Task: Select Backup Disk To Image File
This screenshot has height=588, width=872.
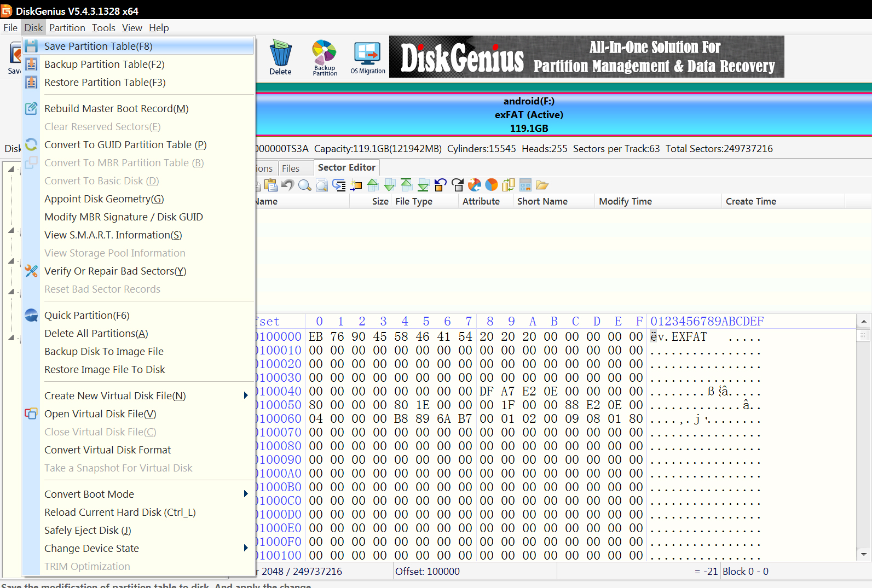Action: 138,352
